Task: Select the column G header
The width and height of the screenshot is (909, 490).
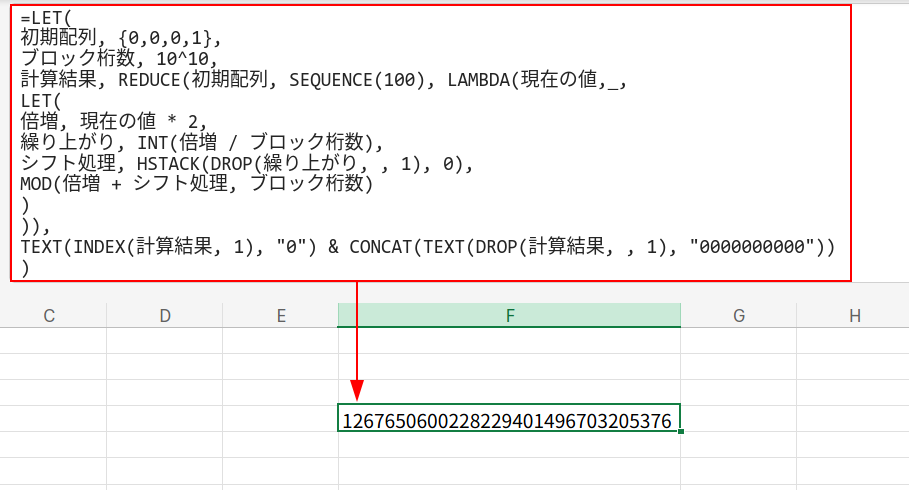Action: 739,316
